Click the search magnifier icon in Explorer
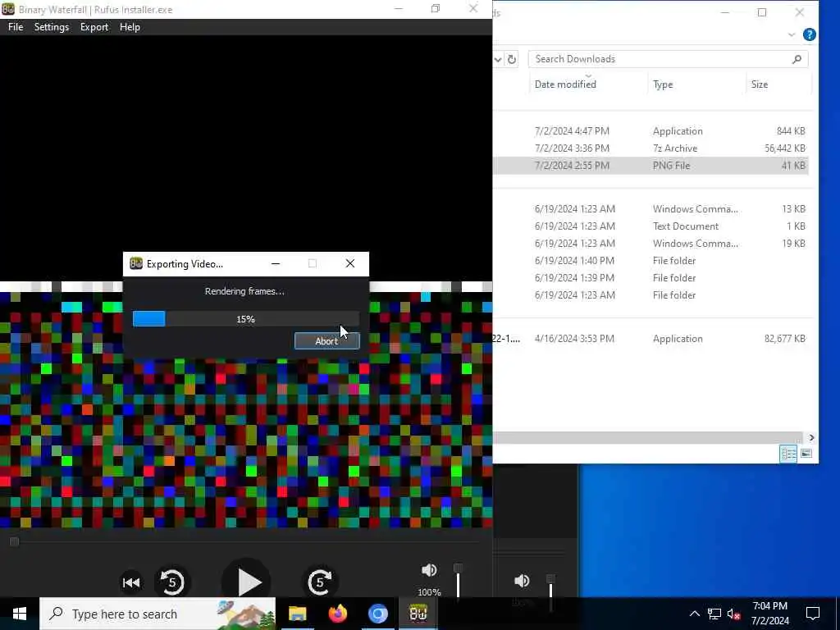 coord(797,59)
